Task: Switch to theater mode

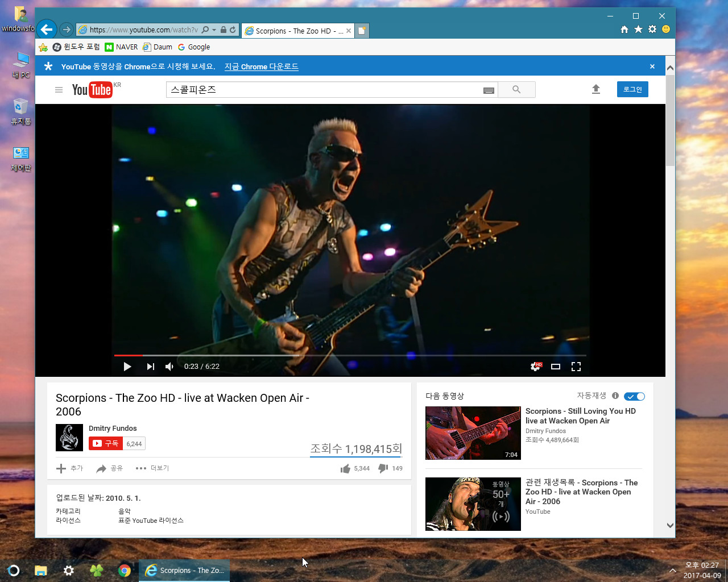Action: pyautogui.click(x=556, y=367)
